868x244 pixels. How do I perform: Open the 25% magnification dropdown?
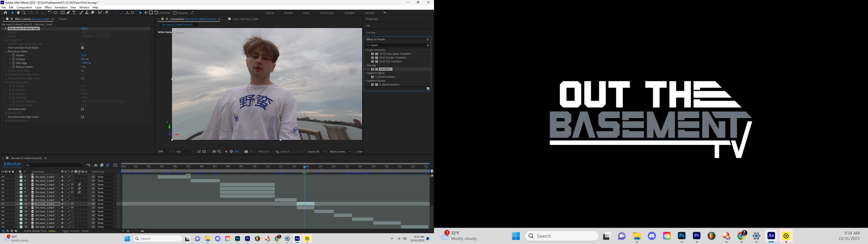click(x=164, y=152)
